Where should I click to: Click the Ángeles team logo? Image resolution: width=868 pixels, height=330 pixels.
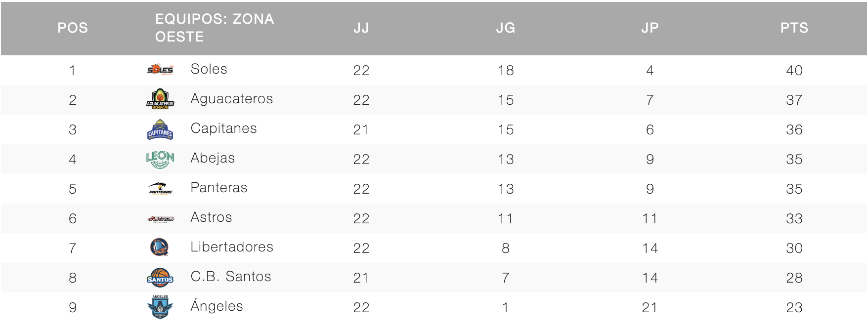[x=160, y=307]
